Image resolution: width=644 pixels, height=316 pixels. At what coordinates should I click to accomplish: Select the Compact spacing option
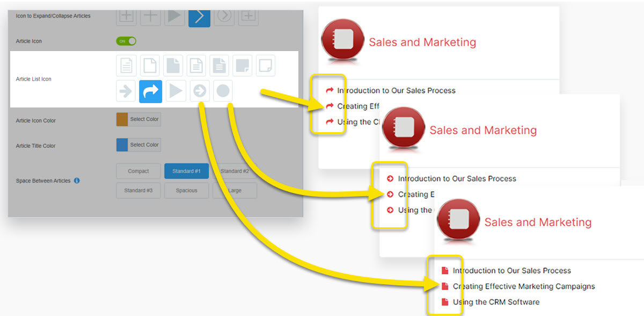pos(138,171)
